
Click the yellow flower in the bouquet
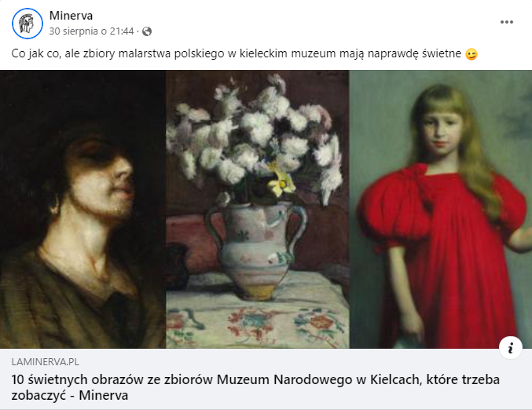(x=281, y=183)
